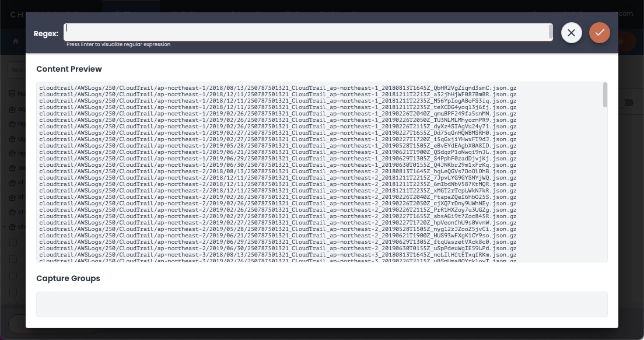The image size is (644, 340).
Task: Select the log line ending S4PphF0zadDjvjKj.json.gz
Action: click(x=278, y=159)
